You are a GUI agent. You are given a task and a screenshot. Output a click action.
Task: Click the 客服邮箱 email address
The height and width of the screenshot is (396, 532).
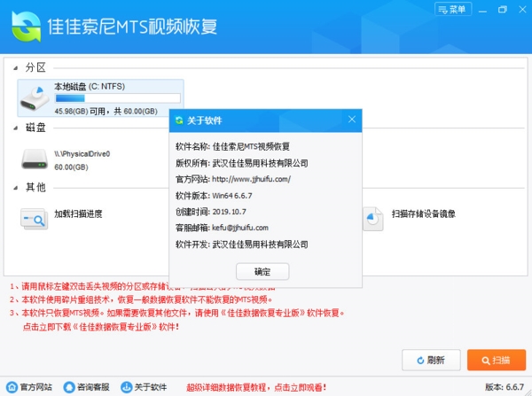[240, 228]
